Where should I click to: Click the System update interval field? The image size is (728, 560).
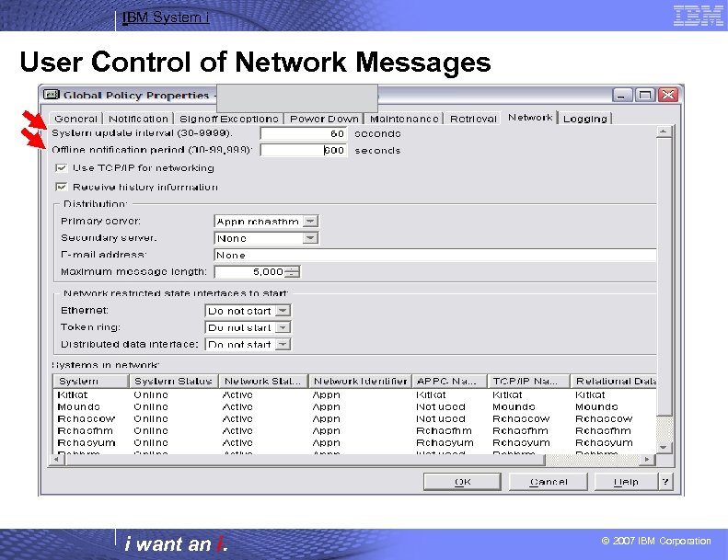coord(304,133)
